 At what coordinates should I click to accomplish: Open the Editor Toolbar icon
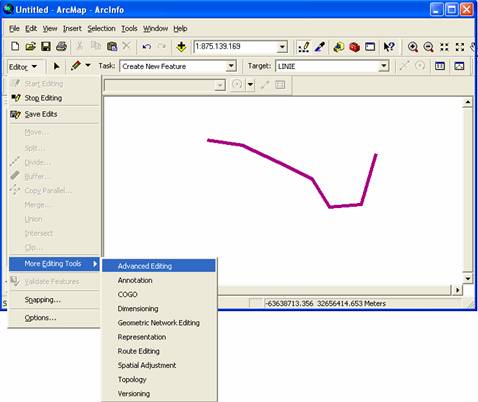pos(304,47)
